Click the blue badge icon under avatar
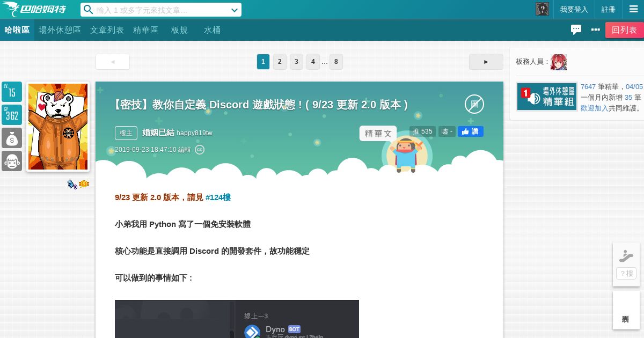Screen dimensions: 644x338 [72, 184]
